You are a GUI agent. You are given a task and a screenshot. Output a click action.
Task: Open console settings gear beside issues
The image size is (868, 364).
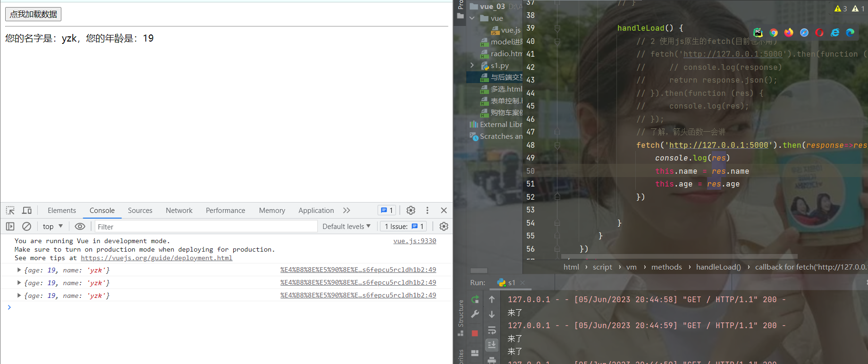point(444,227)
